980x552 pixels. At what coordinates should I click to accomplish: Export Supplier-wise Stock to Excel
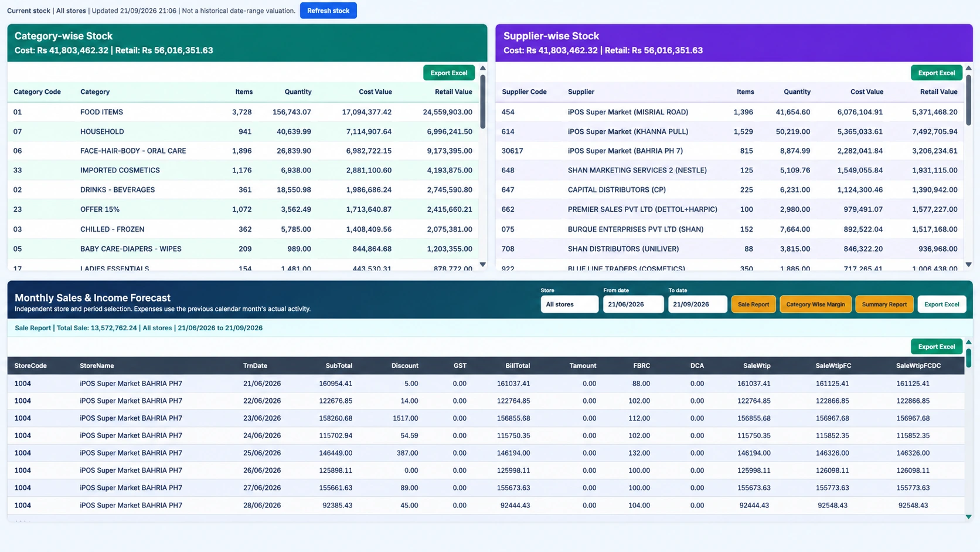coord(936,73)
